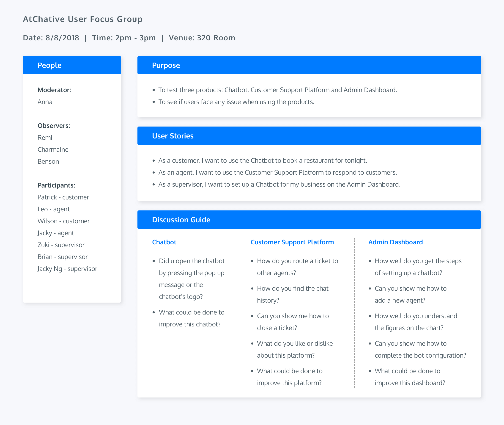Click the 'Admin Dashboard' column heading
Viewport: 504px width, 425px height.
click(395, 242)
